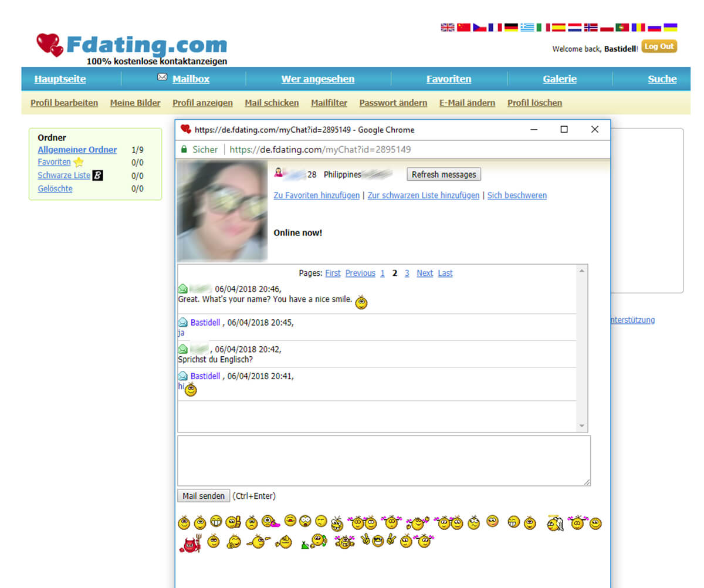This screenshot has width=704, height=588.
Task: Choose the Italian flag
Action: pyautogui.click(x=543, y=28)
